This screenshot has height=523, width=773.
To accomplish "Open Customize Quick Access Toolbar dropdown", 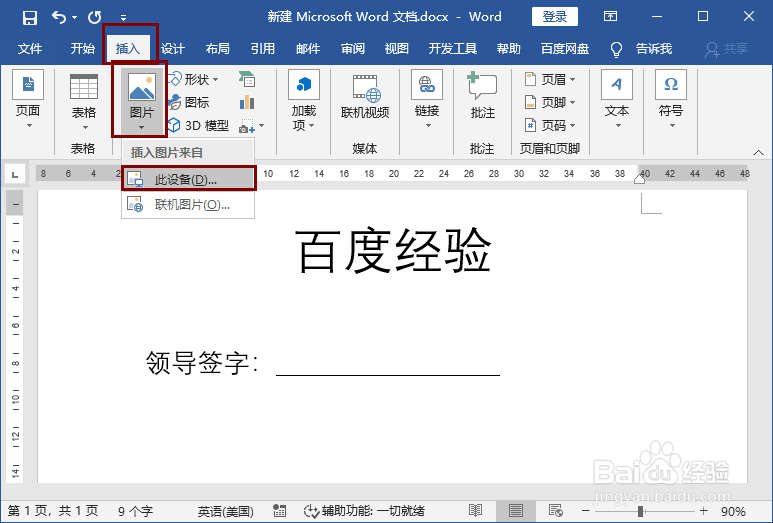I will tap(123, 18).
